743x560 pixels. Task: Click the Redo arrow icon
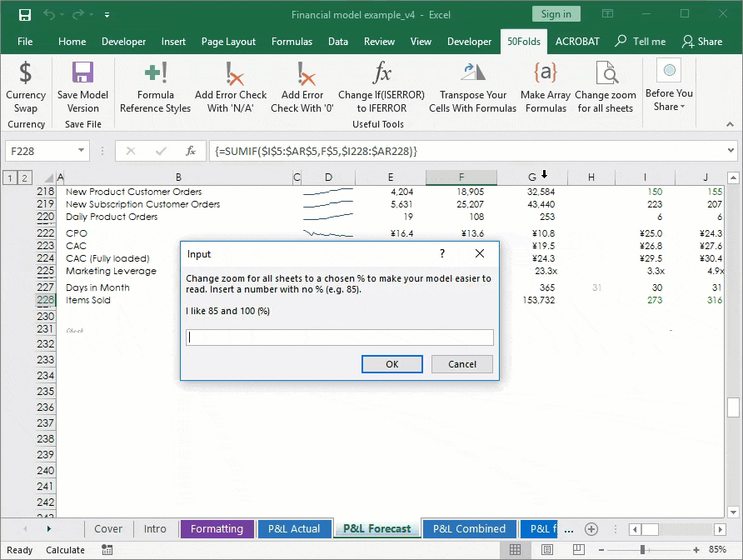point(78,14)
